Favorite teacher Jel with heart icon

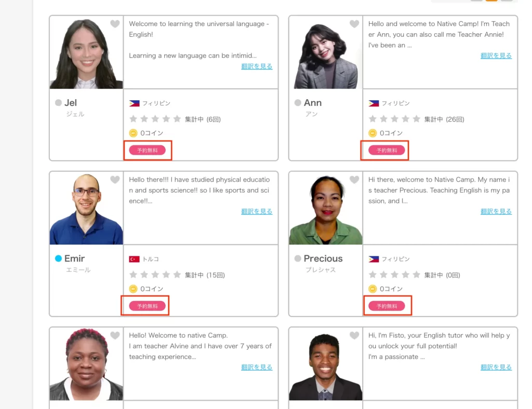pos(115,24)
